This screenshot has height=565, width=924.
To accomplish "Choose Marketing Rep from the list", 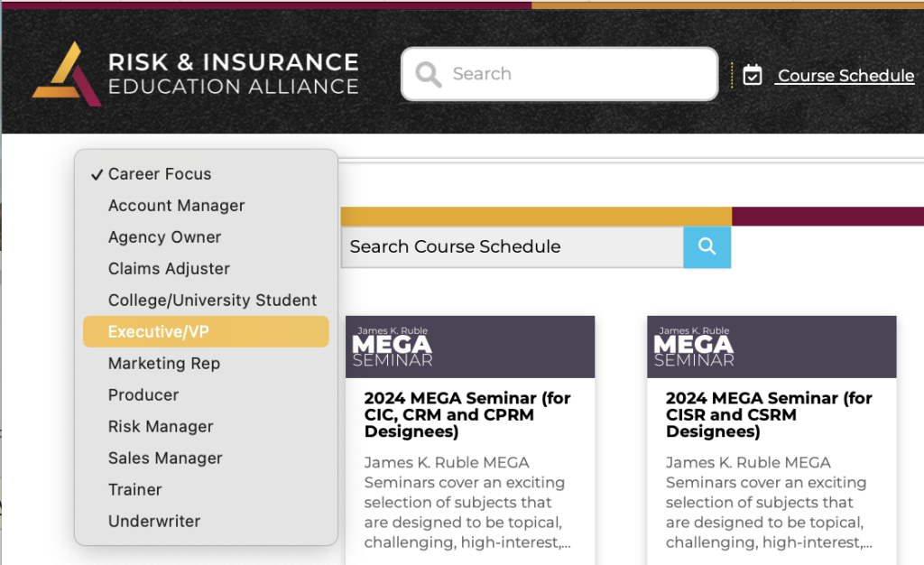I will (x=206, y=364).
